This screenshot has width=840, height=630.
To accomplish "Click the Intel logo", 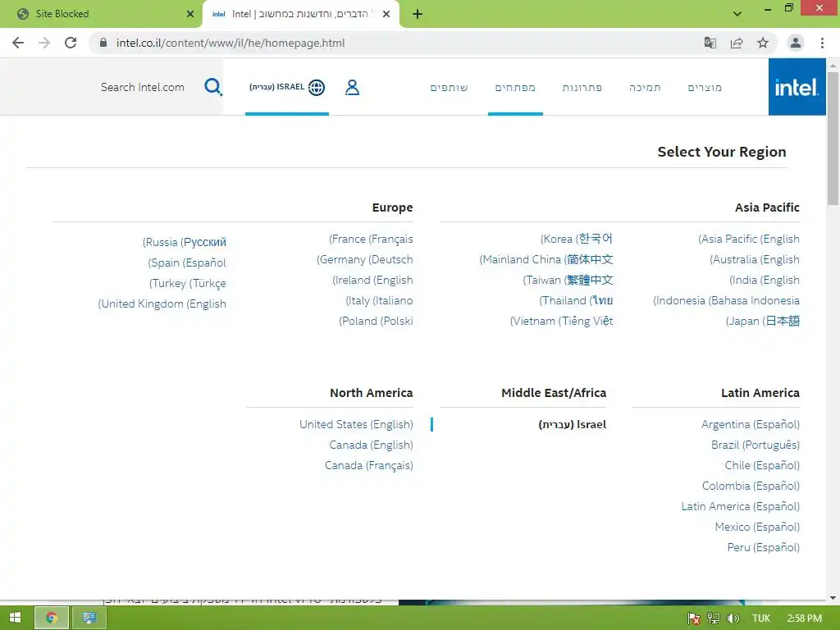I will pyautogui.click(x=797, y=87).
